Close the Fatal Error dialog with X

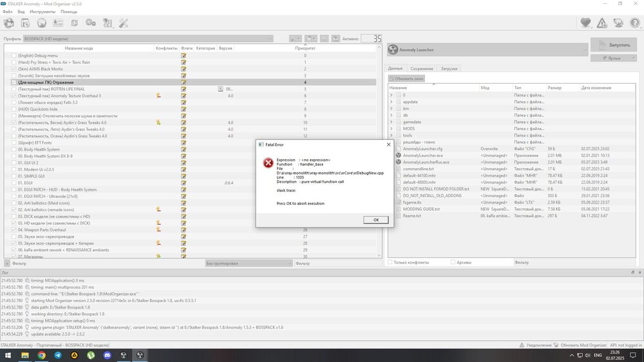(388, 145)
